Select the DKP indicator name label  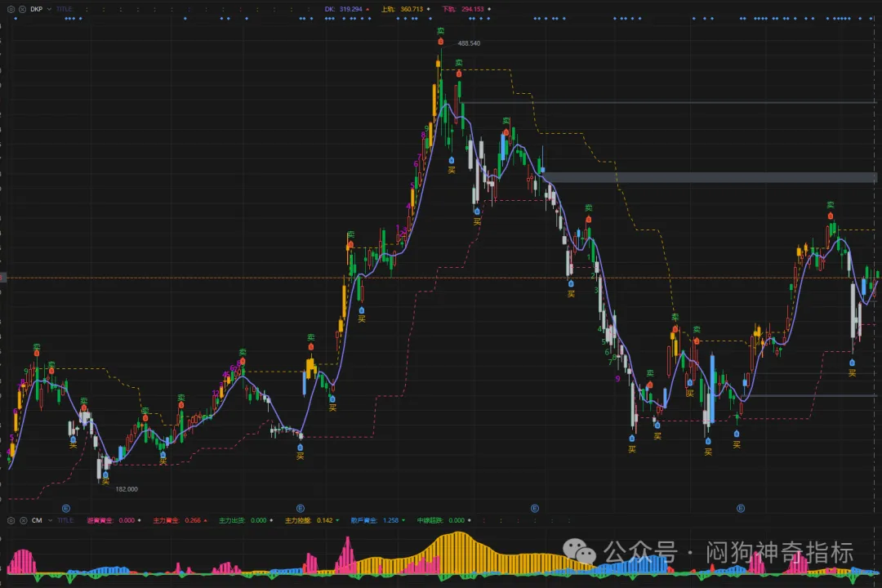(x=36, y=9)
